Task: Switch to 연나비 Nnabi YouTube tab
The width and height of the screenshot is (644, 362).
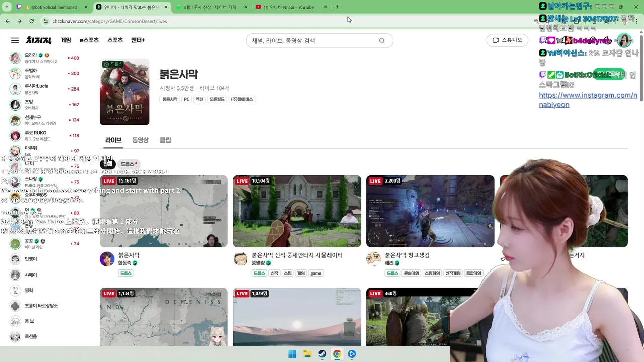Action: (x=292, y=7)
